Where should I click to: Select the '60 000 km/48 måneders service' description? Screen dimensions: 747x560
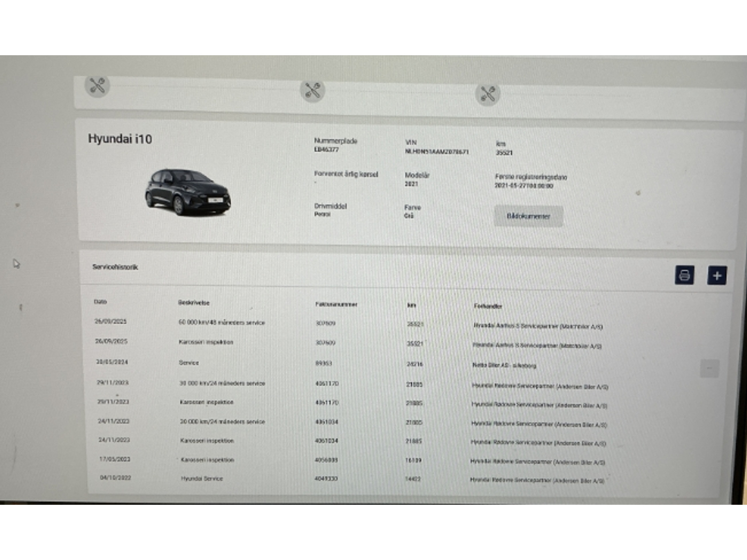click(x=222, y=322)
